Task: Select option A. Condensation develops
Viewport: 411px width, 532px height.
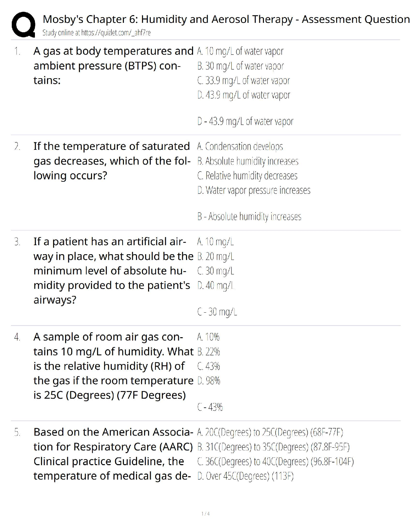Action: coord(240,147)
